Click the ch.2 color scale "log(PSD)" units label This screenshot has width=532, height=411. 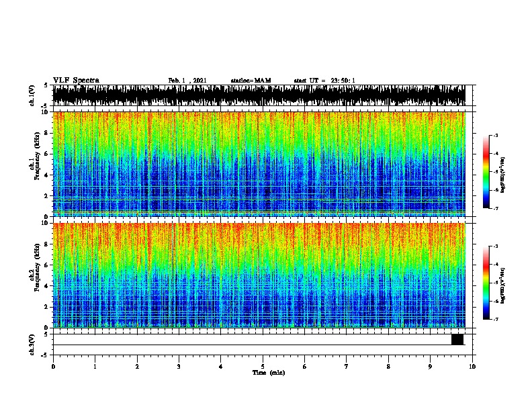(503, 285)
